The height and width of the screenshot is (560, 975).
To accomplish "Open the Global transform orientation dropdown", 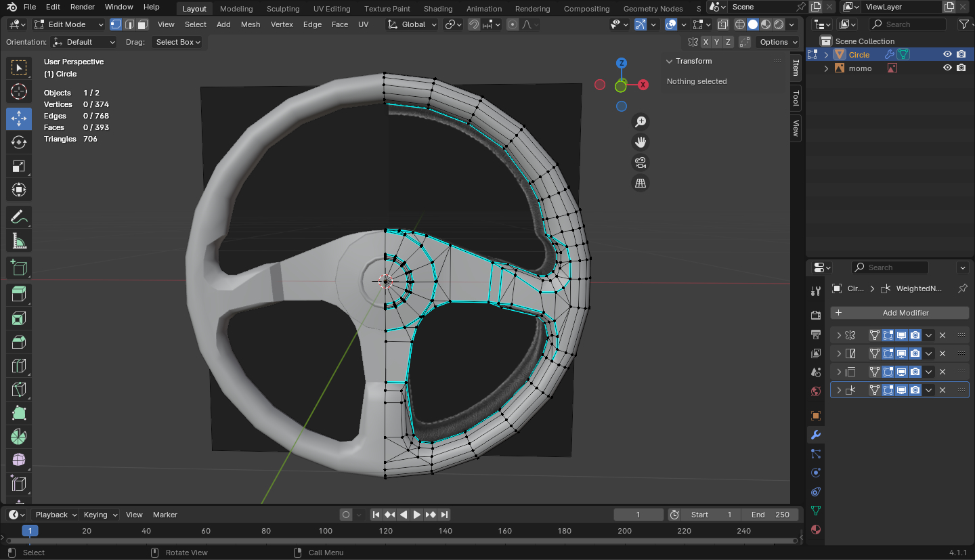I will (412, 24).
